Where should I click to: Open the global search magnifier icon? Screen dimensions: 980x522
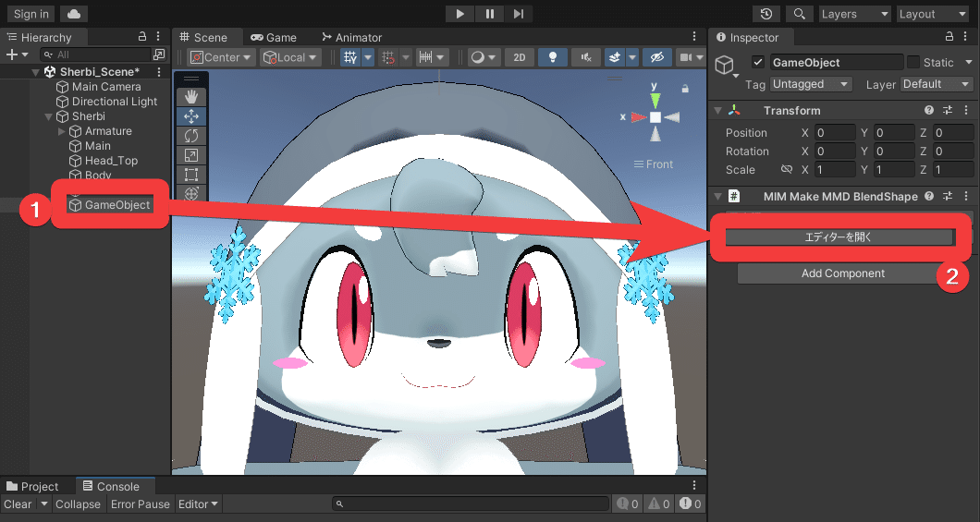[x=800, y=14]
